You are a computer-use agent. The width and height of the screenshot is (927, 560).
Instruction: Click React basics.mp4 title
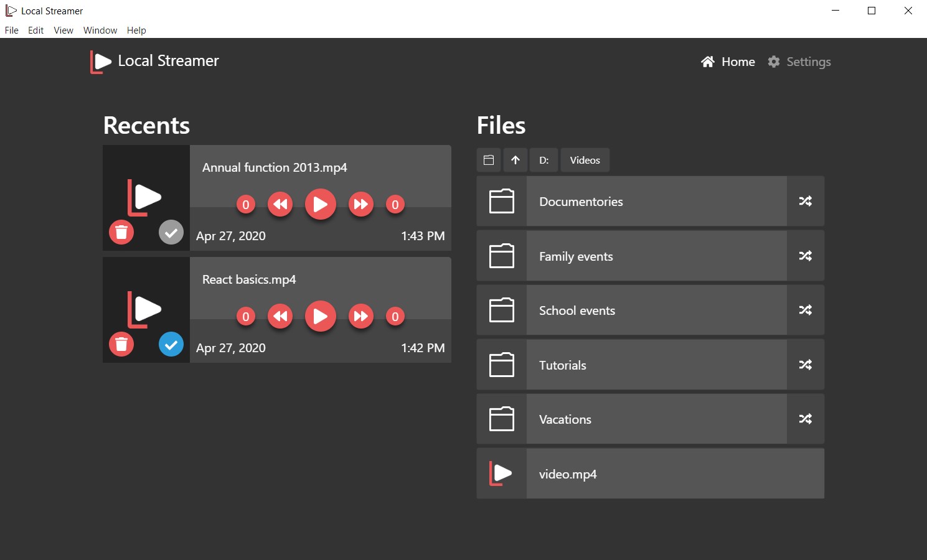[x=249, y=279]
